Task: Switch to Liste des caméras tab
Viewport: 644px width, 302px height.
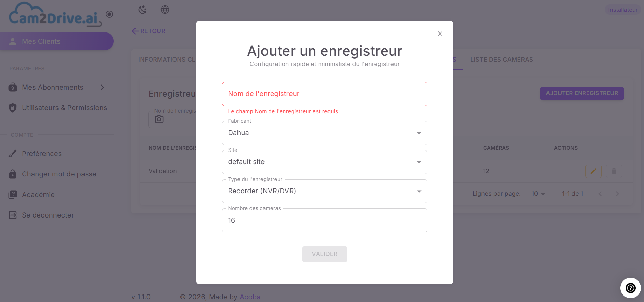Action: tap(501, 60)
